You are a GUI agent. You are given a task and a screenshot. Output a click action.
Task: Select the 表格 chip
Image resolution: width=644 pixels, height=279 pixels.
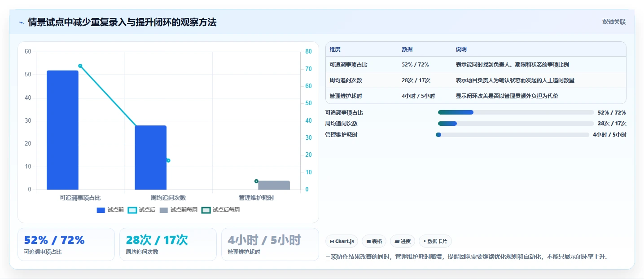click(x=374, y=241)
